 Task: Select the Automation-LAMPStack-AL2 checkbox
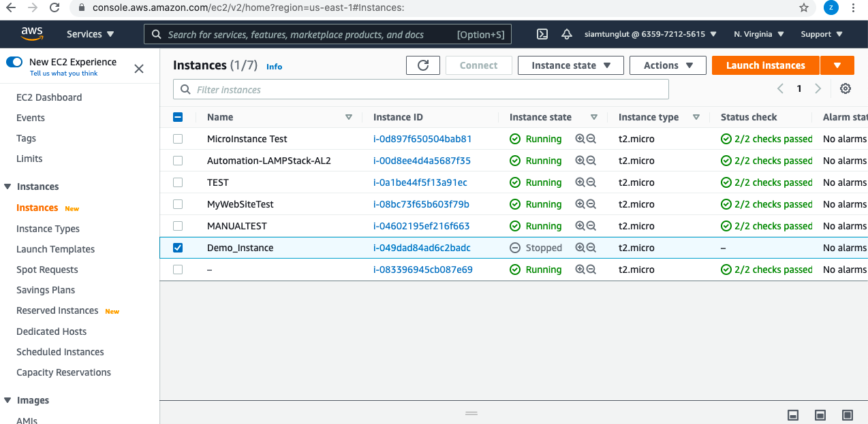coord(178,161)
